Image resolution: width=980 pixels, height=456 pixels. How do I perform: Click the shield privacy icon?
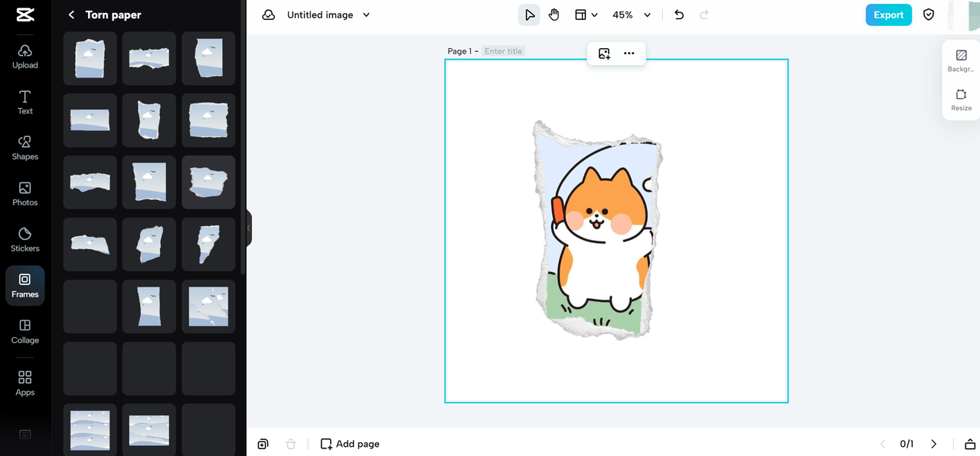click(929, 15)
